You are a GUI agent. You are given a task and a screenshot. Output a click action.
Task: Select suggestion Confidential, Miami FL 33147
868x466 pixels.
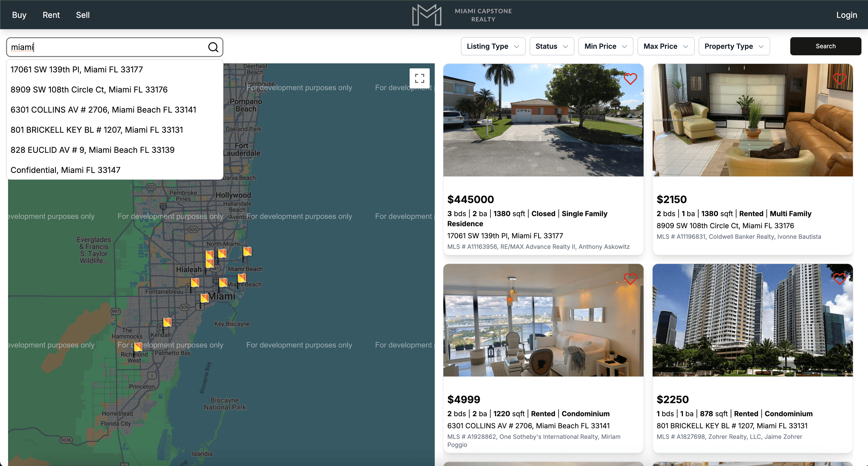coord(114,170)
